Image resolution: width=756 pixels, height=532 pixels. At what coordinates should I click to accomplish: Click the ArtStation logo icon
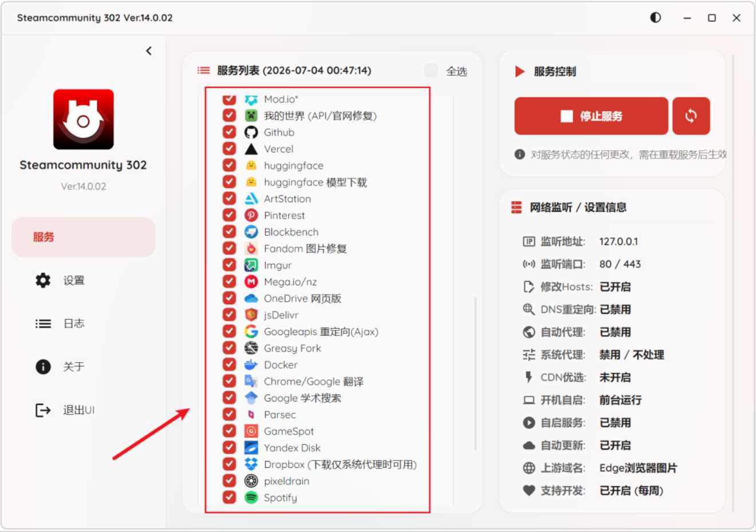pyautogui.click(x=251, y=199)
